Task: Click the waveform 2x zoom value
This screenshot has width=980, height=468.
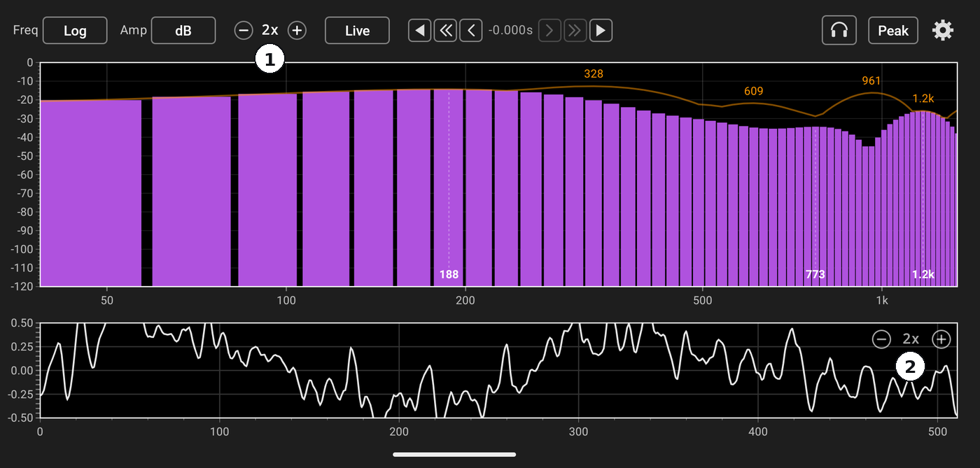Action: tap(911, 340)
